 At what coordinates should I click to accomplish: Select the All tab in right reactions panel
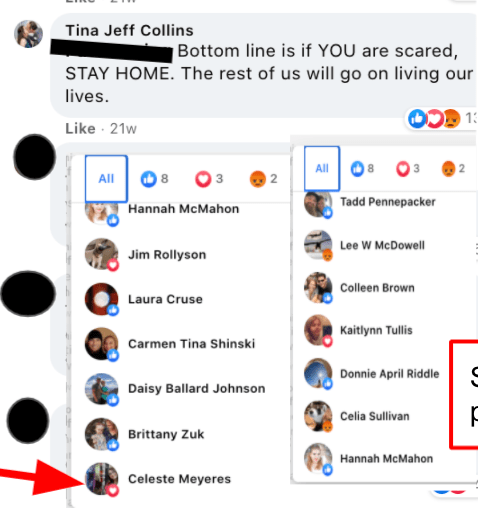322,168
